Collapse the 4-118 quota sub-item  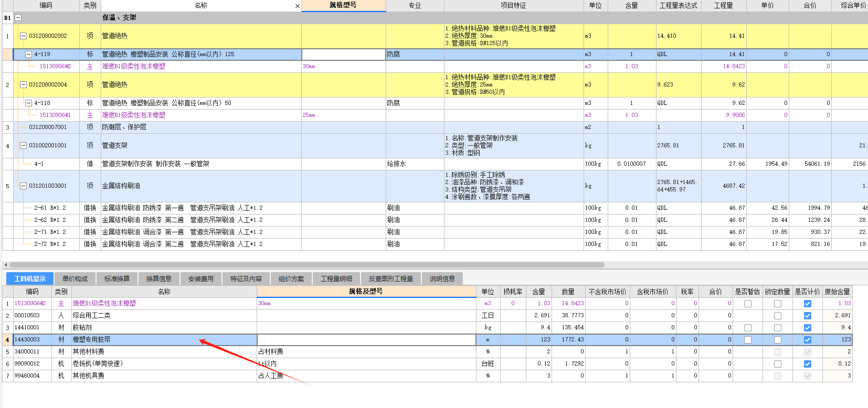click(29, 103)
